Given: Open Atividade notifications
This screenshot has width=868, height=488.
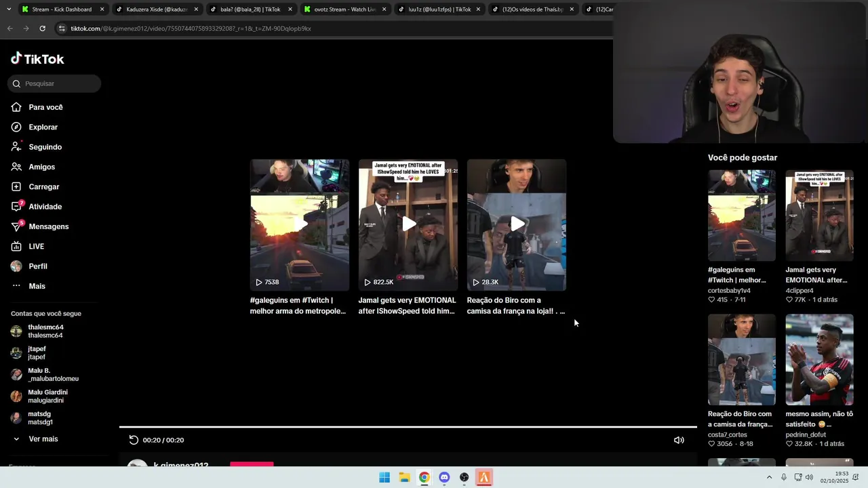Looking at the screenshot, I should coord(45,207).
